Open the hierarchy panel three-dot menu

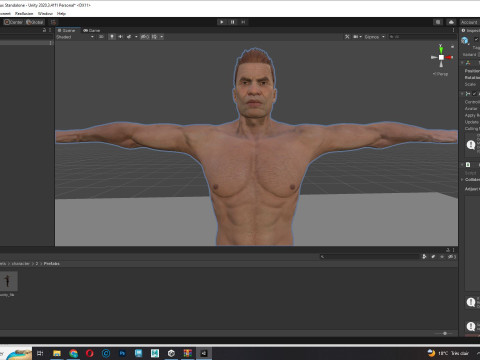coord(50,30)
